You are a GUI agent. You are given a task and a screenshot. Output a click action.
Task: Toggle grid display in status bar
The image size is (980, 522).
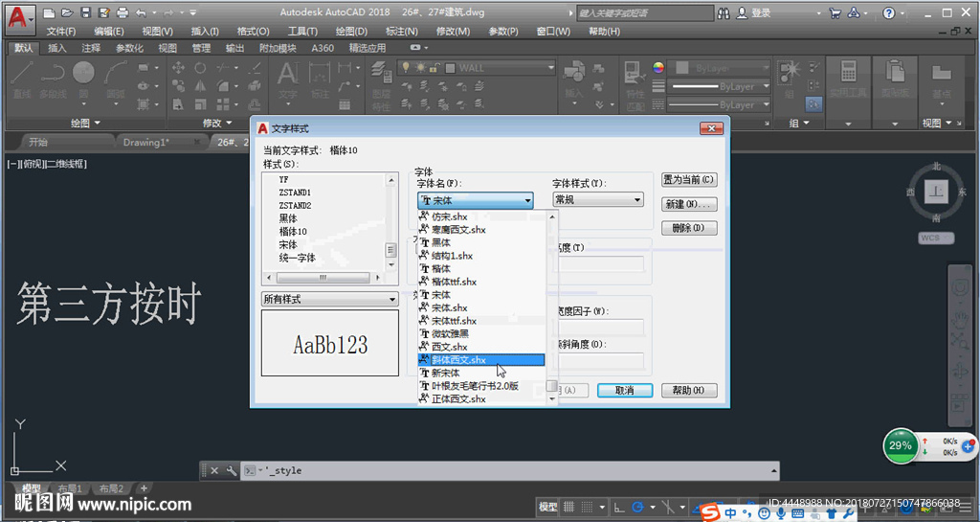coord(569,507)
